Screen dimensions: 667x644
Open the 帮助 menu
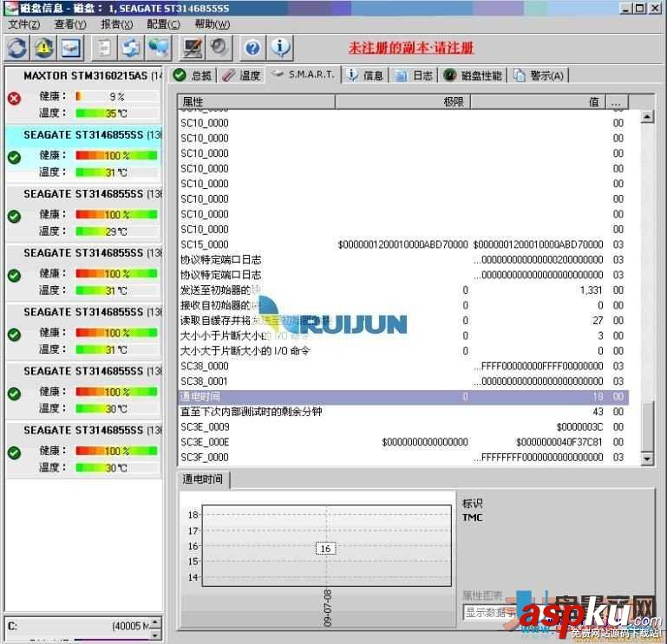pos(213,24)
